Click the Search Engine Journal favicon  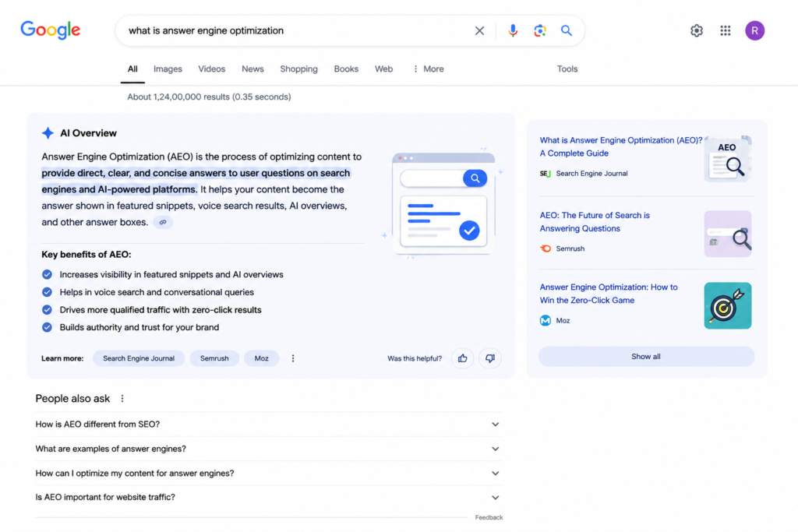click(545, 174)
